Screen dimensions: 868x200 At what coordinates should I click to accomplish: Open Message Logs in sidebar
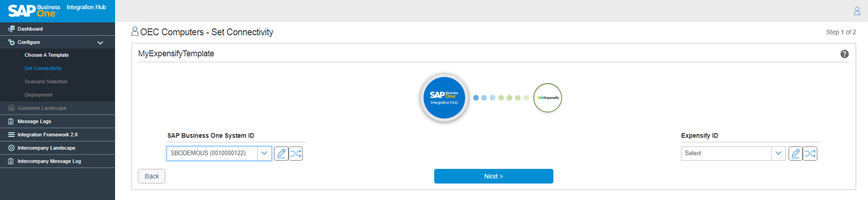point(34,121)
